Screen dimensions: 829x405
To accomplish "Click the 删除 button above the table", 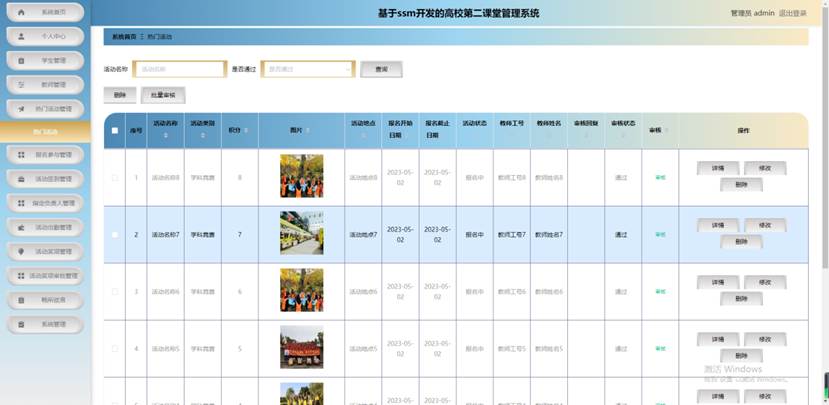I will click(x=120, y=95).
